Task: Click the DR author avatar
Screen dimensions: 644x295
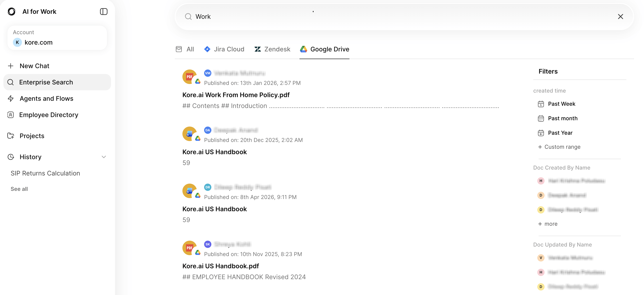Action: click(x=208, y=187)
